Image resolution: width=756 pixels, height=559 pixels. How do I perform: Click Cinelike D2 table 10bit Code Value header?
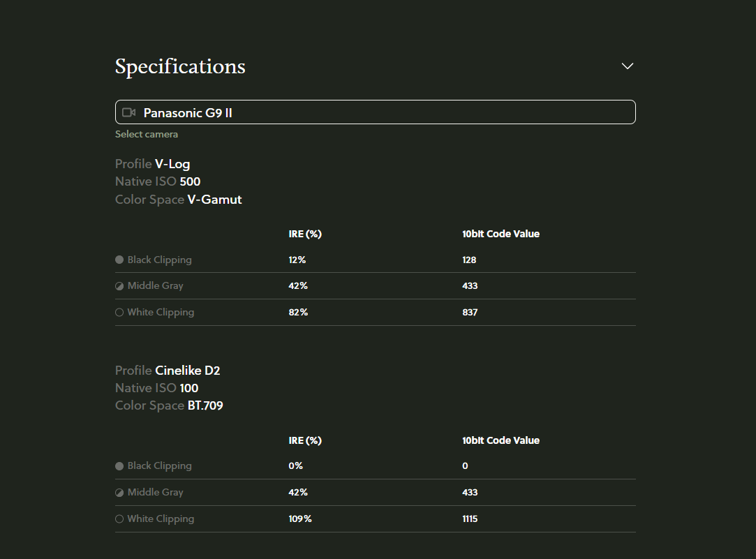pos(501,440)
